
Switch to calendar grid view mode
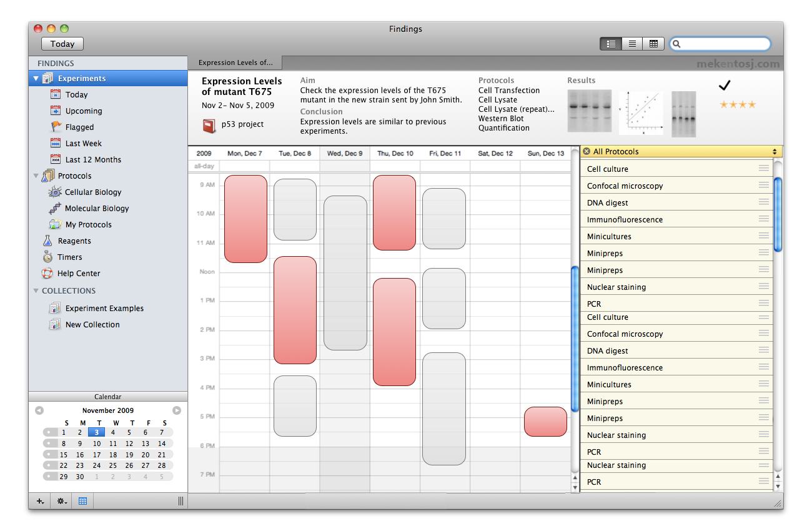653,44
